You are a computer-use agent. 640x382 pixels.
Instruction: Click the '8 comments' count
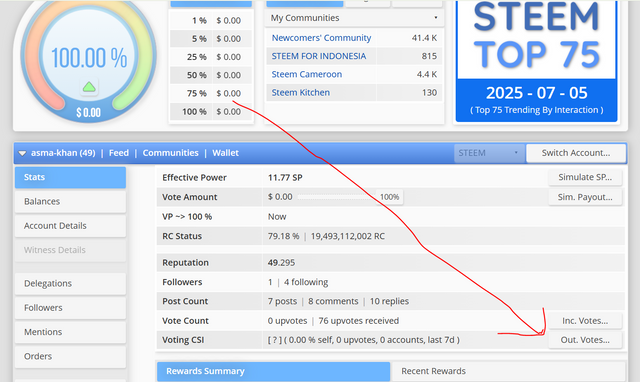point(333,301)
